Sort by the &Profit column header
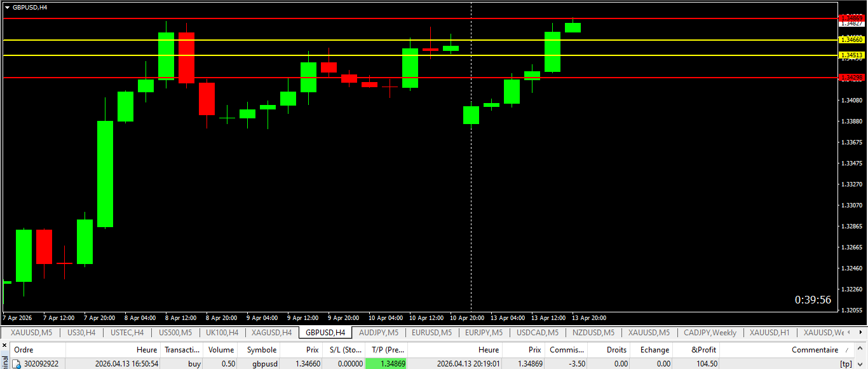Image resolution: width=868 pixels, height=369 pixels. pyautogui.click(x=696, y=350)
